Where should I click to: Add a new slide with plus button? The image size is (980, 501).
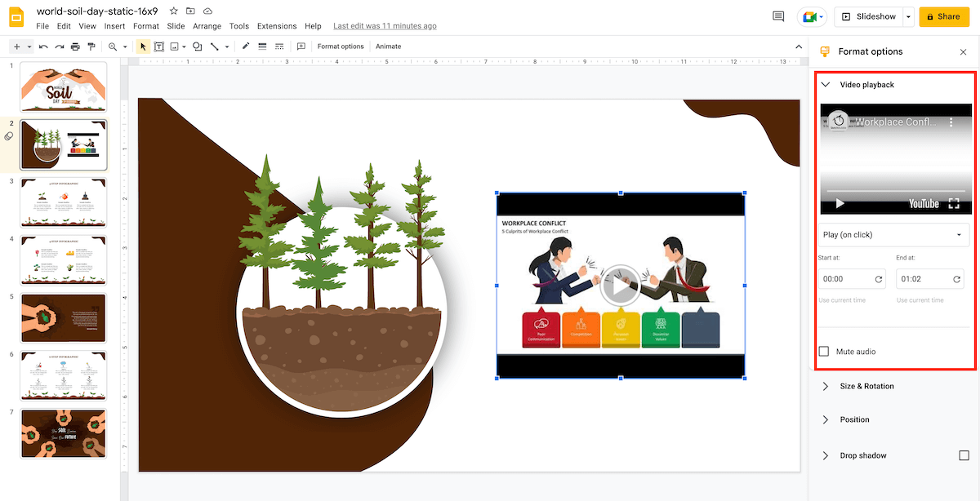(16, 47)
